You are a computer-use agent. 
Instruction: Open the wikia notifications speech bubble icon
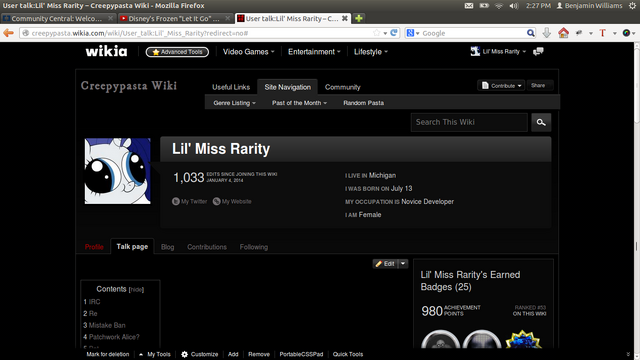[x=538, y=51]
